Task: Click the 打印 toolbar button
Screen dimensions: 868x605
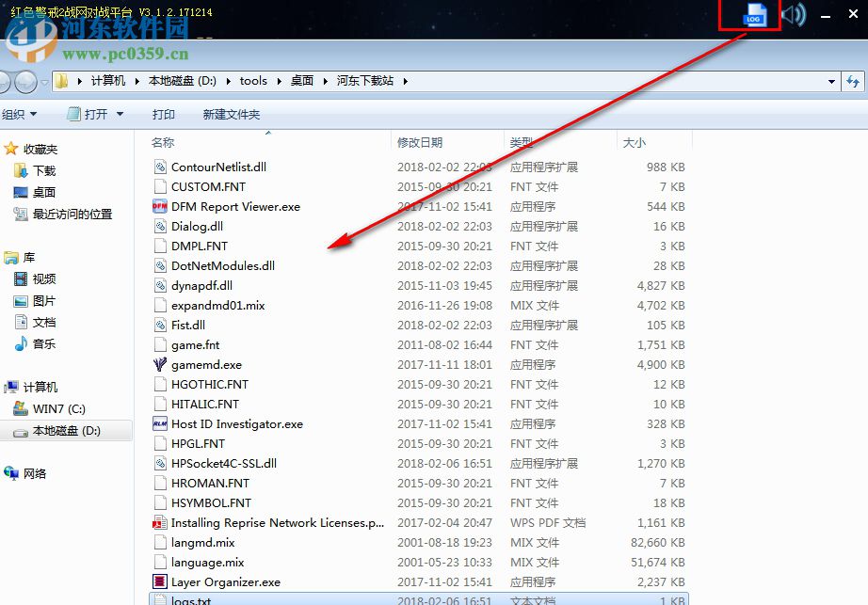Action: point(163,114)
